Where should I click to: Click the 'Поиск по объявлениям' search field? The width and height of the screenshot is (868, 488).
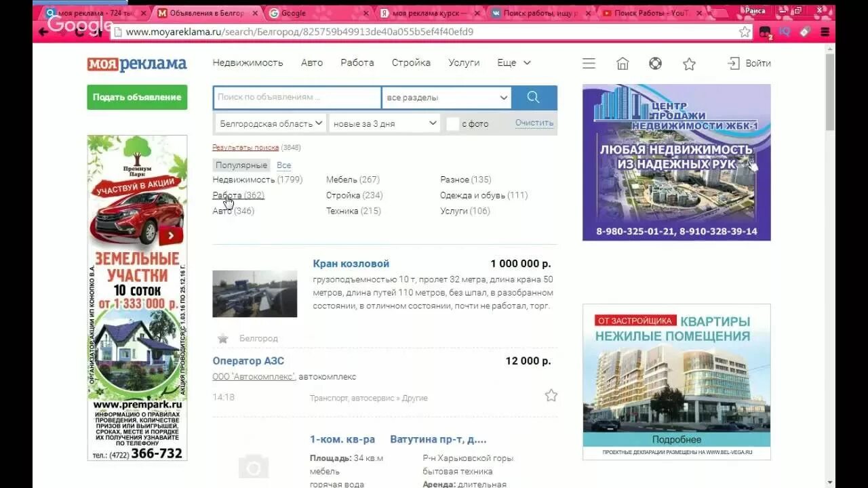tap(297, 98)
